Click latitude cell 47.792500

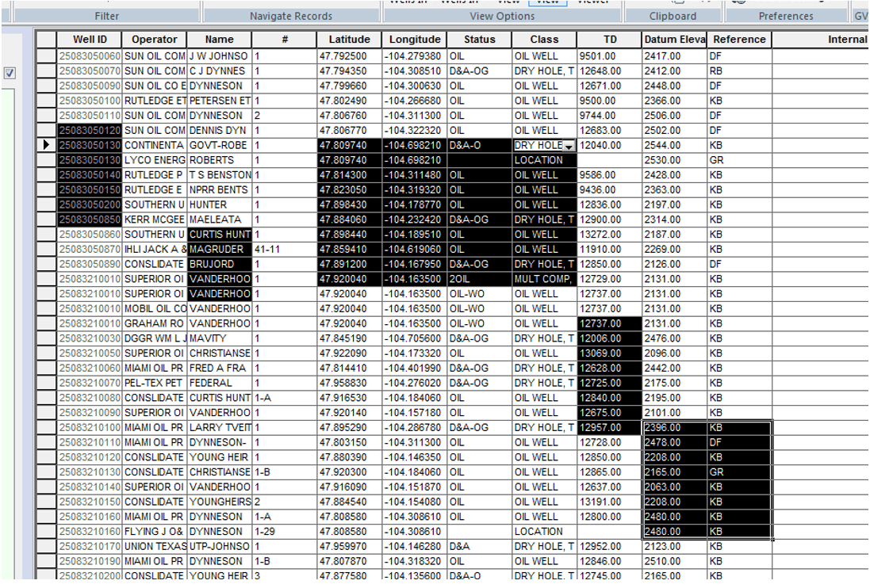point(349,56)
